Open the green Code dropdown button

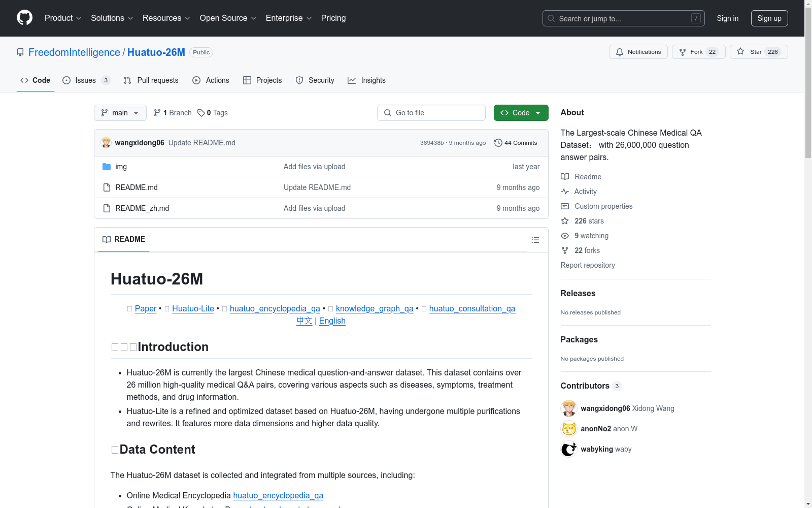(x=521, y=113)
